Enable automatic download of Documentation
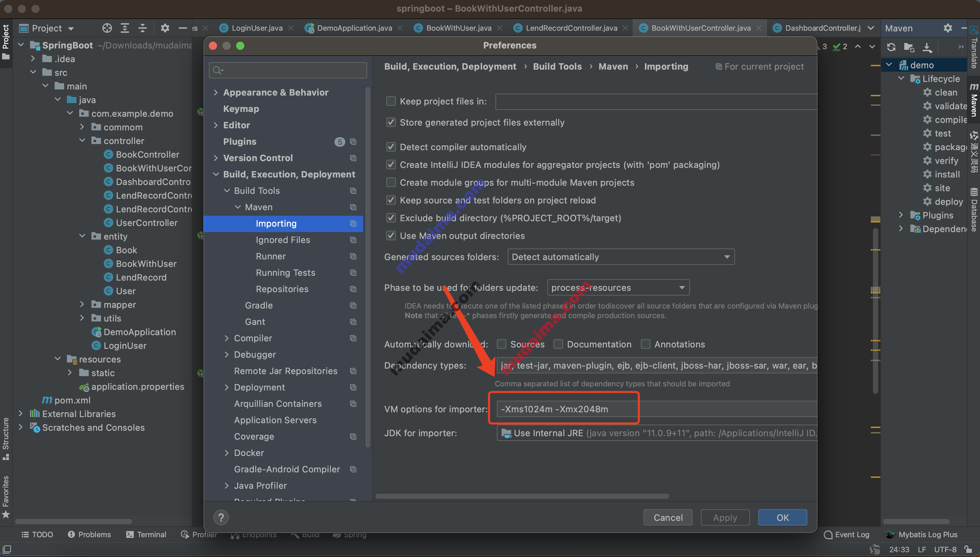This screenshot has width=980, height=557. [558, 344]
